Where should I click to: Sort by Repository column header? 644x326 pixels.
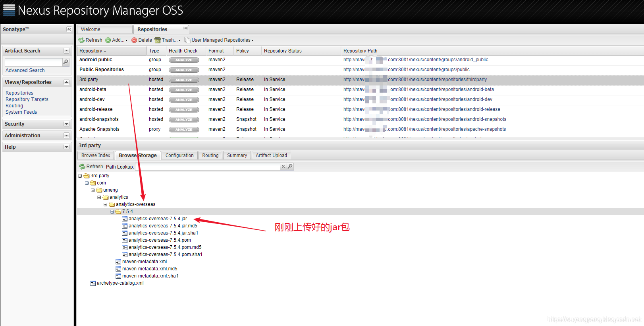(x=112, y=51)
